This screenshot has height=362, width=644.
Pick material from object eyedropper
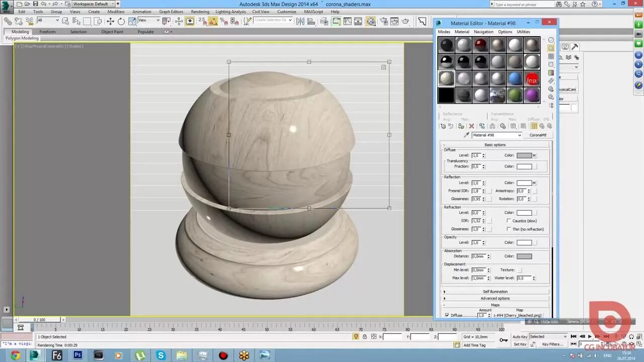point(466,135)
